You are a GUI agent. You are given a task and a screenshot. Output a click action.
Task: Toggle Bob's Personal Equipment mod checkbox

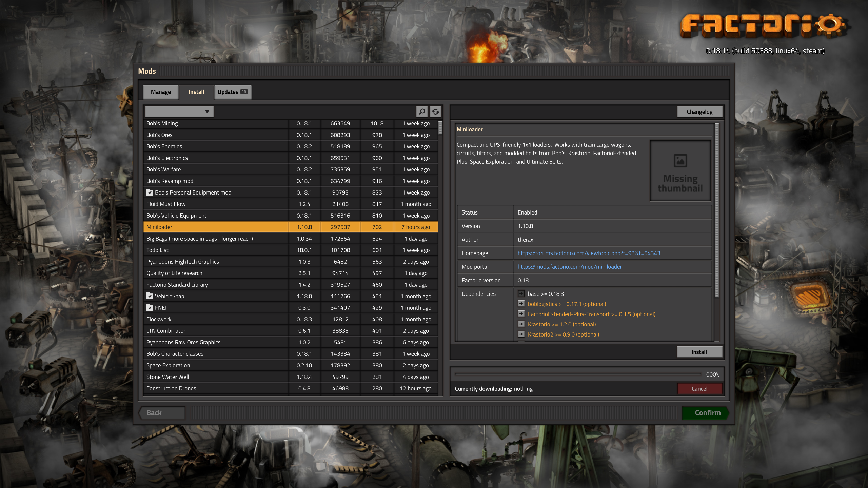150,192
